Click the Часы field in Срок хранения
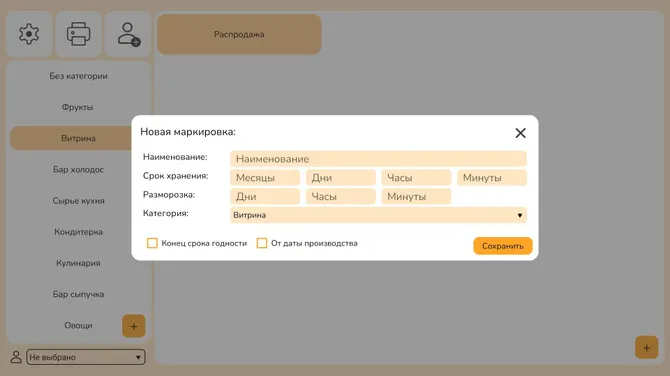Image resolution: width=670 pixels, height=376 pixels. (416, 177)
